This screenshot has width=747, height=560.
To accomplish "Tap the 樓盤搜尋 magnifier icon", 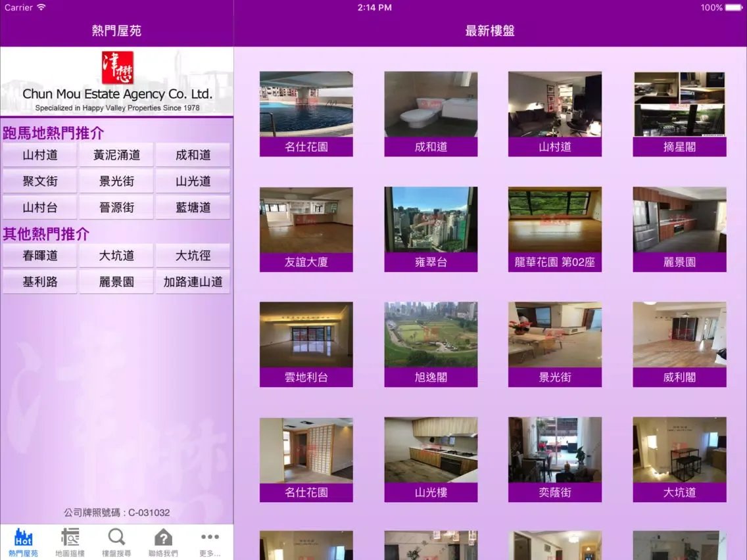I will (x=116, y=539).
